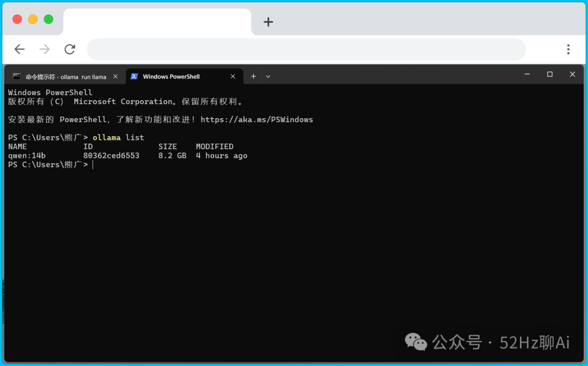Close the Windows PowerShell tab
Image resolution: width=588 pixels, height=366 pixels.
pos(233,76)
